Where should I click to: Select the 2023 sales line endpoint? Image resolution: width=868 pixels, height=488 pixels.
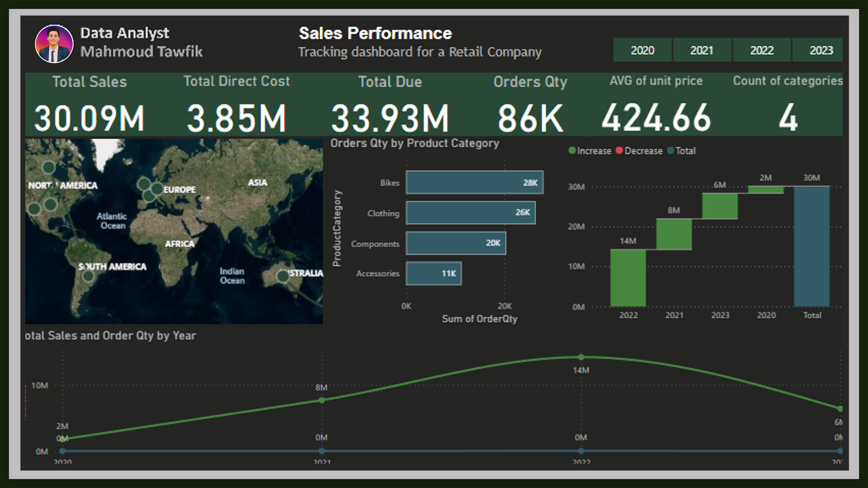[x=840, y=409]
